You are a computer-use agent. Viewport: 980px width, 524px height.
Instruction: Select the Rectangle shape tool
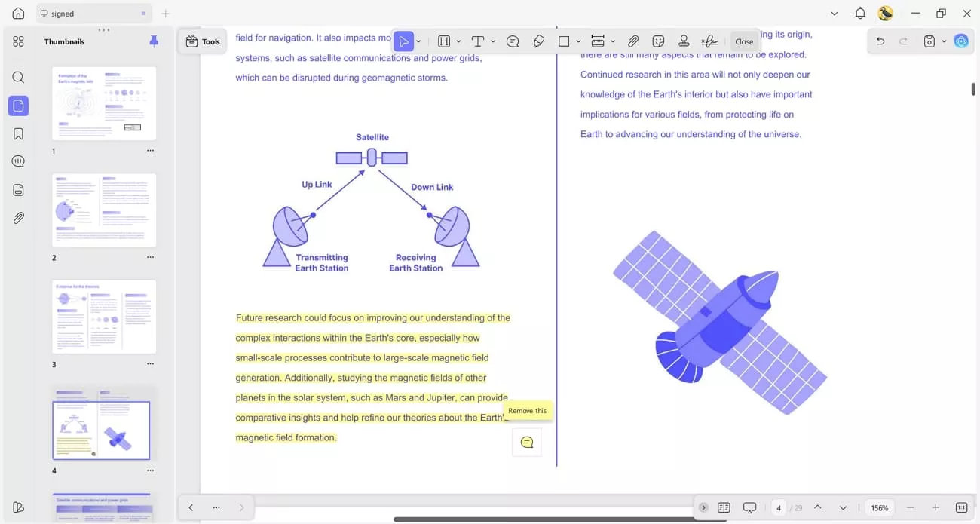562,41
